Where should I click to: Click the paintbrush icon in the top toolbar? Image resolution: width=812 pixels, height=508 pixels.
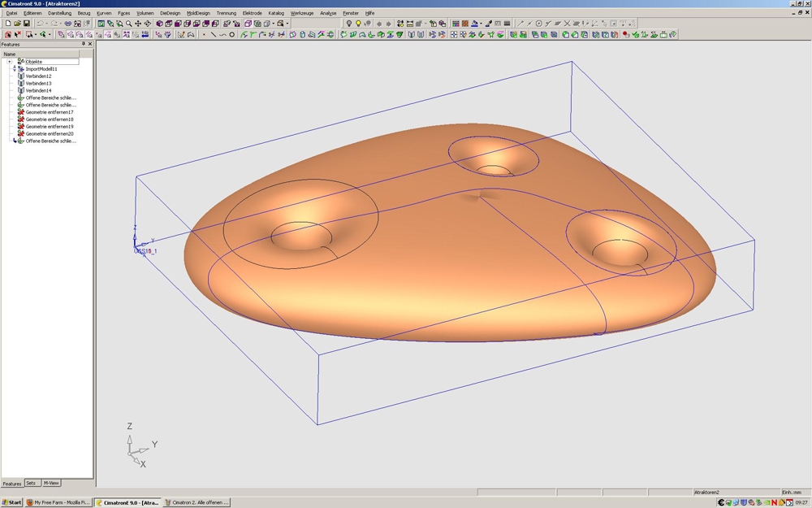click(489, 24)
